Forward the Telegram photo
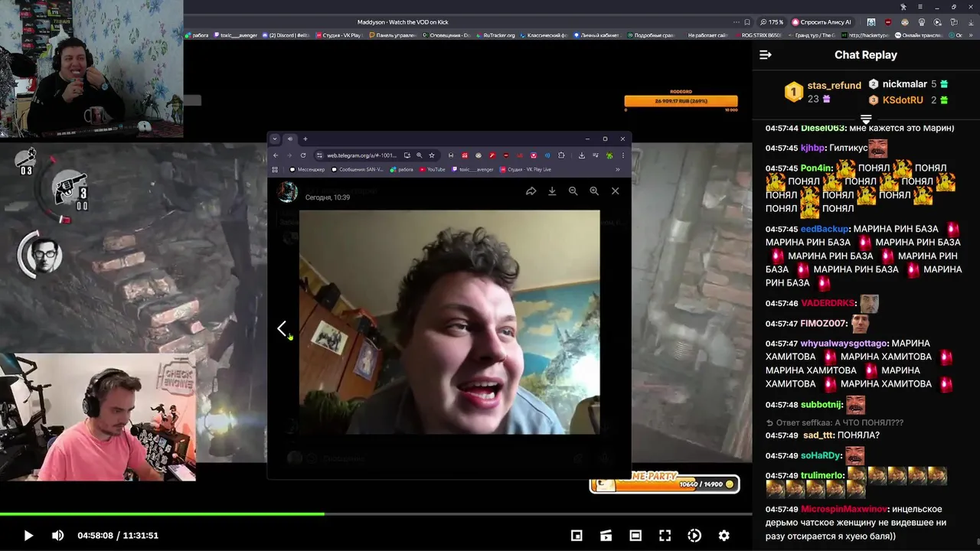The width and height of the screenshot is (980, 551). point(531,191)
